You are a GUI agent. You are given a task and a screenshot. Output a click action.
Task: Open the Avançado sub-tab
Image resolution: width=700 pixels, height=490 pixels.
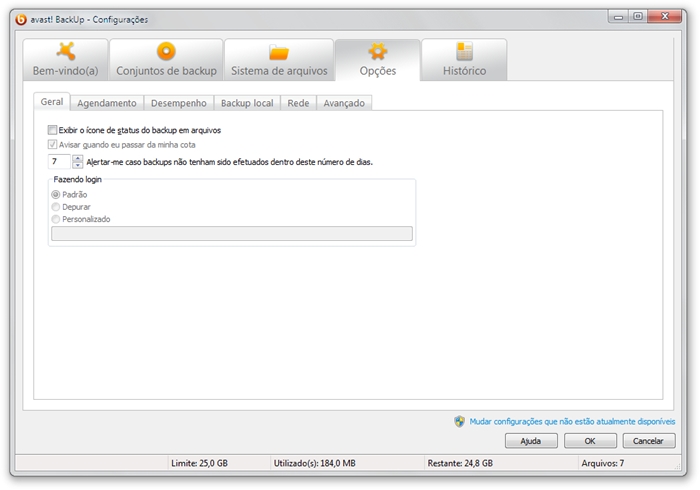(x=344, y=103)
